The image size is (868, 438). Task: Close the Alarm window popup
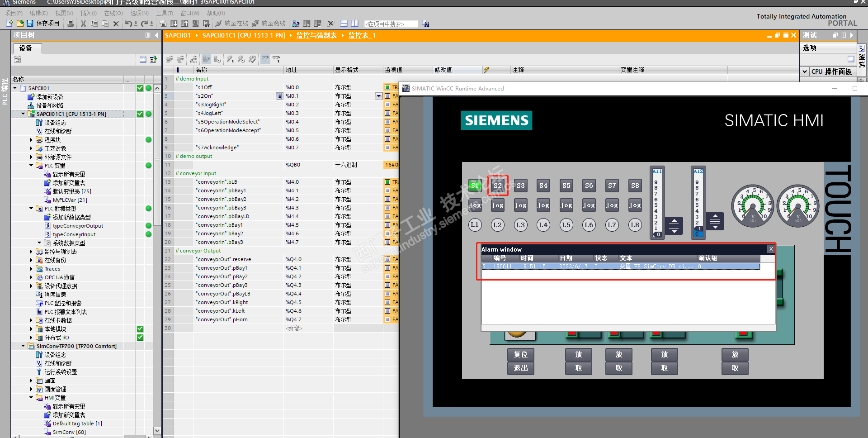coord(771,249)
